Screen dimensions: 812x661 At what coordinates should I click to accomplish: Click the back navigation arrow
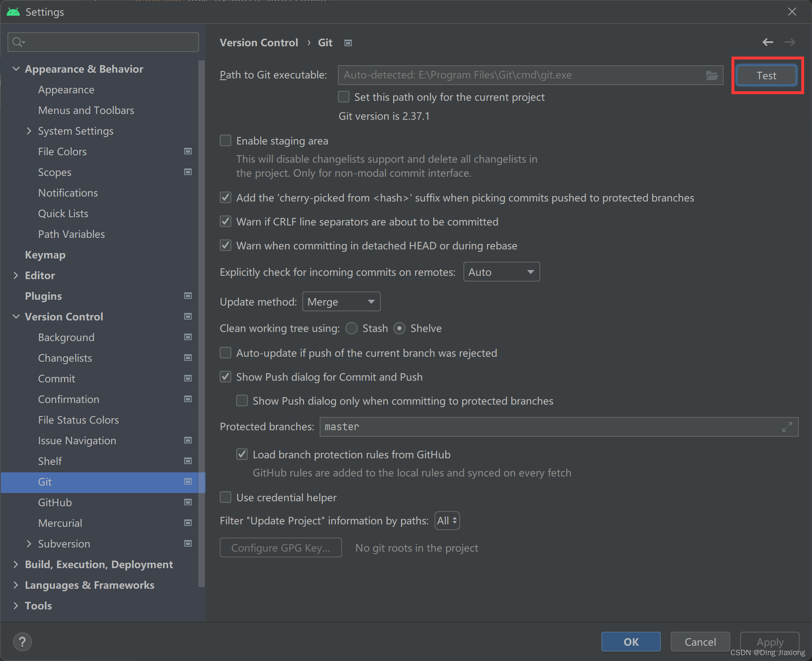[x=767, y=42]
